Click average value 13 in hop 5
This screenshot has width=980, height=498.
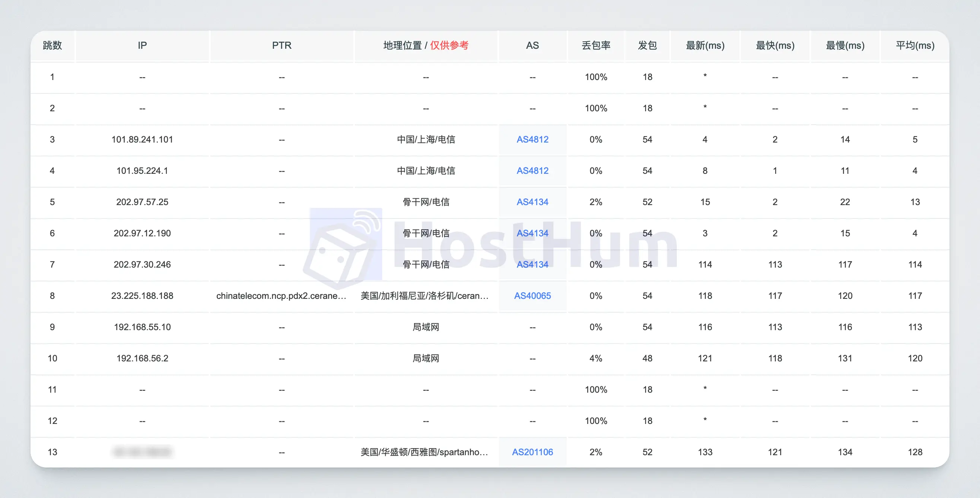(915, 202)
